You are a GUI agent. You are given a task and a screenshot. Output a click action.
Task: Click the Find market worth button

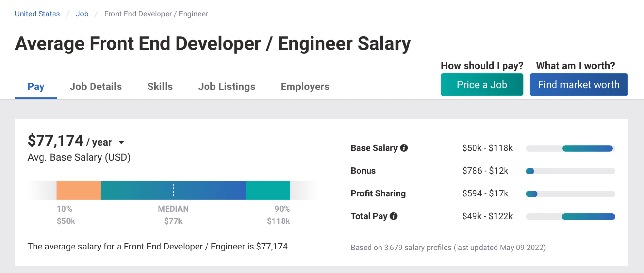(x=578, y=84)
